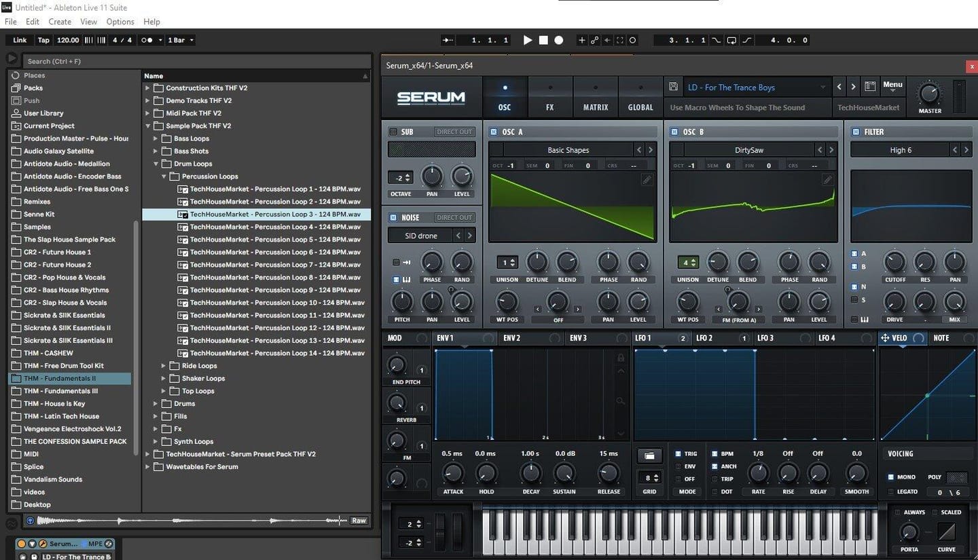Screen dimensions: 978x560
Task: Switch to Serum MATRIX tab
Action: coord(596,96)
